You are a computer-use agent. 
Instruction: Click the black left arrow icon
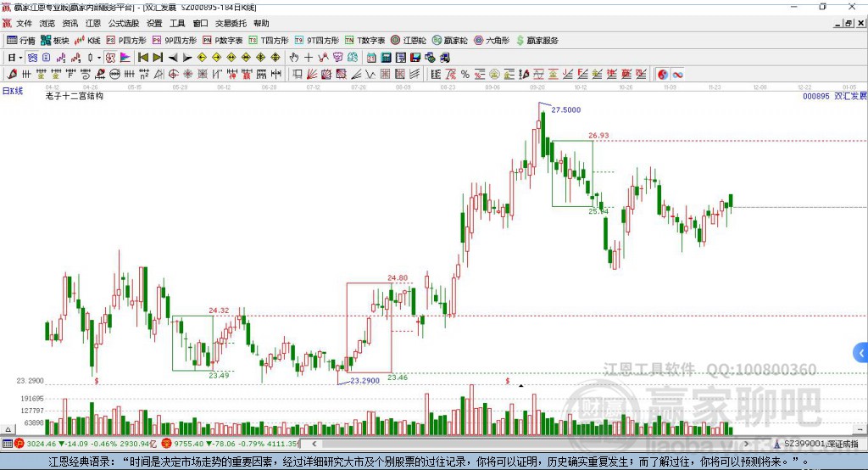click(173, 58)
